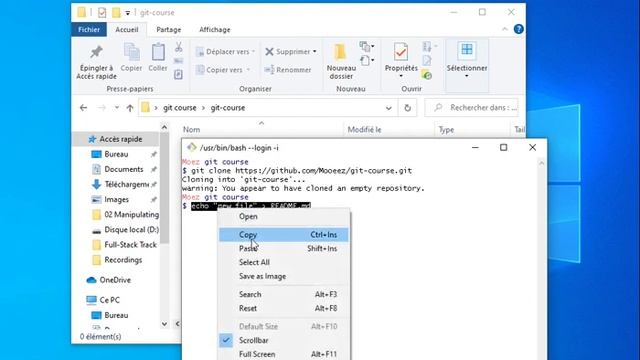
Task: Click the Nouveau dossier folder icon
Action: pos(340,52)
